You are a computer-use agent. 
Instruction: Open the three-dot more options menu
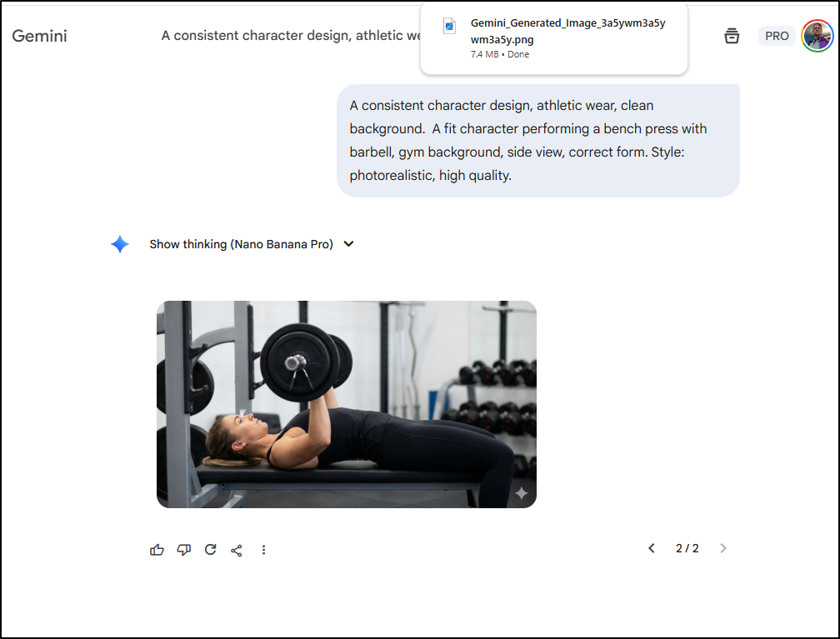[263, 550]
